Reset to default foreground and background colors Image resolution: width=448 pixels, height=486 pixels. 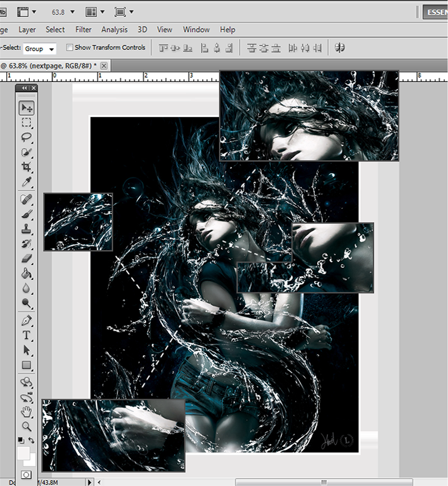click(x=21, y=440)
